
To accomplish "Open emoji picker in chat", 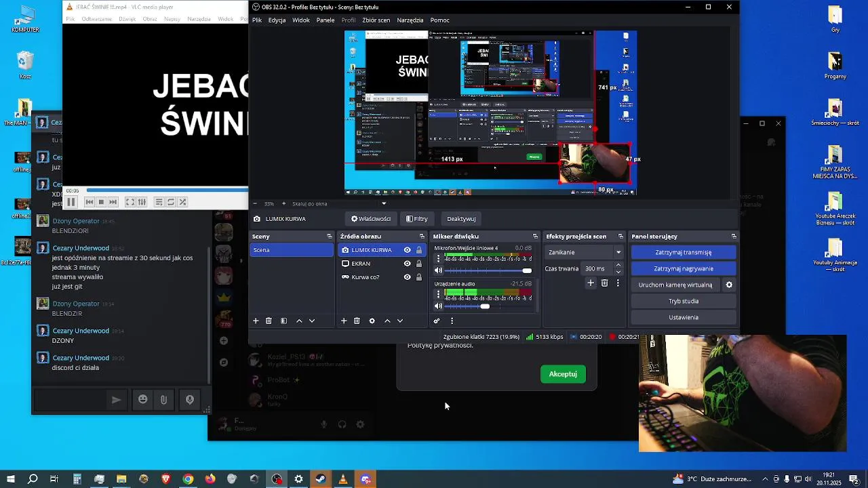I will [142, 400].
